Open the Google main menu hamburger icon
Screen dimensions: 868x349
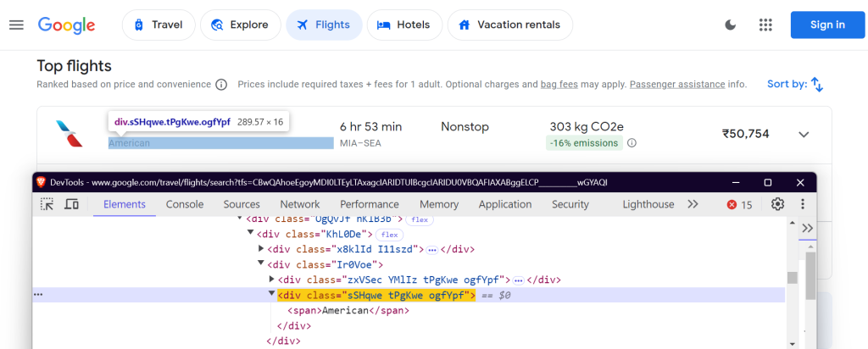[x=17, y=25]
